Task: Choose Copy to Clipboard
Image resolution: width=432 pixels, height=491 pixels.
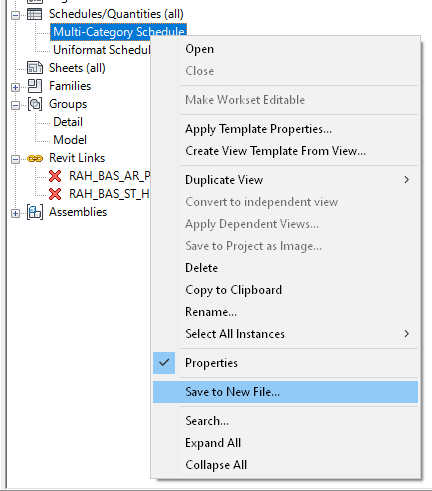Action: (234, 290)
